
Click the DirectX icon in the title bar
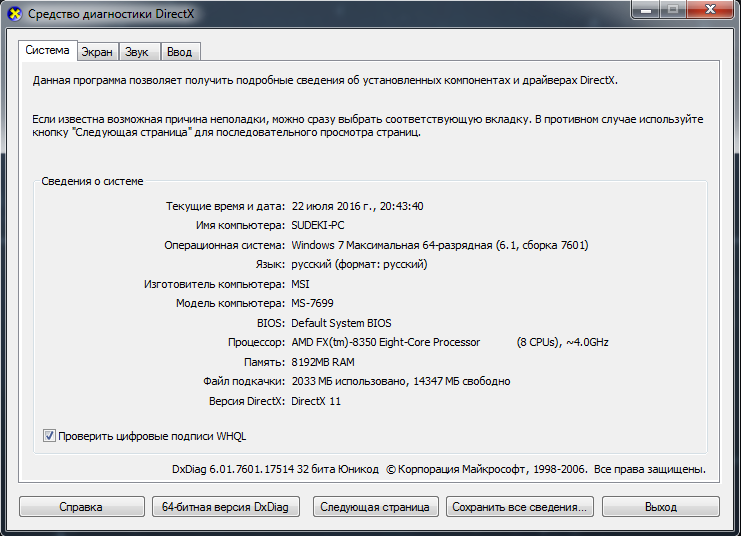click(x=14, y=14)
